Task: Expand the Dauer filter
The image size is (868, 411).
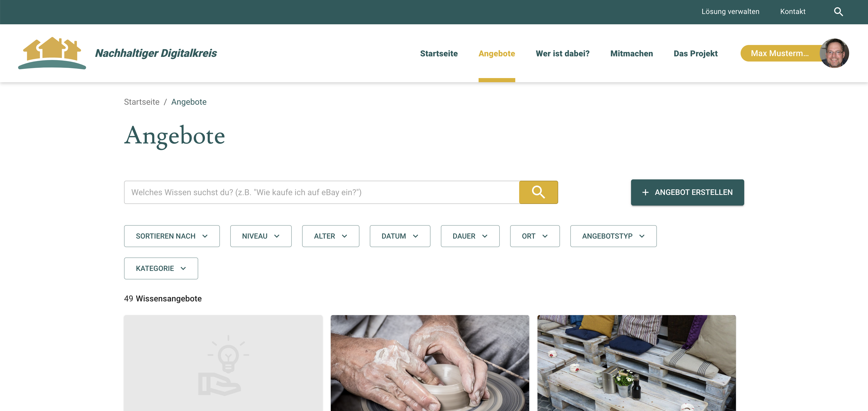Action: tap(470, 236)
